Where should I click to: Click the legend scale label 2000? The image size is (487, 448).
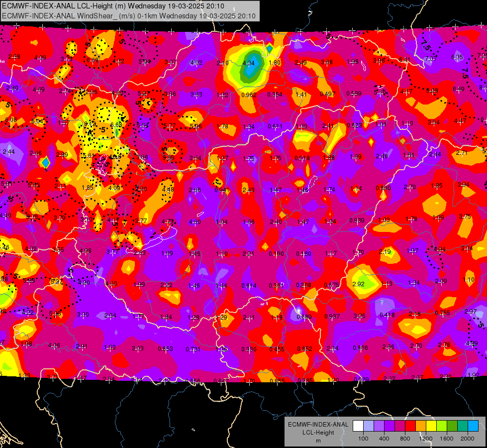(x=468, y=439)
